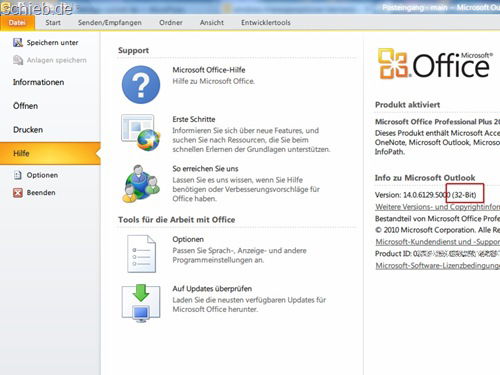Open So erreichen Sie uns

(205, 169)
